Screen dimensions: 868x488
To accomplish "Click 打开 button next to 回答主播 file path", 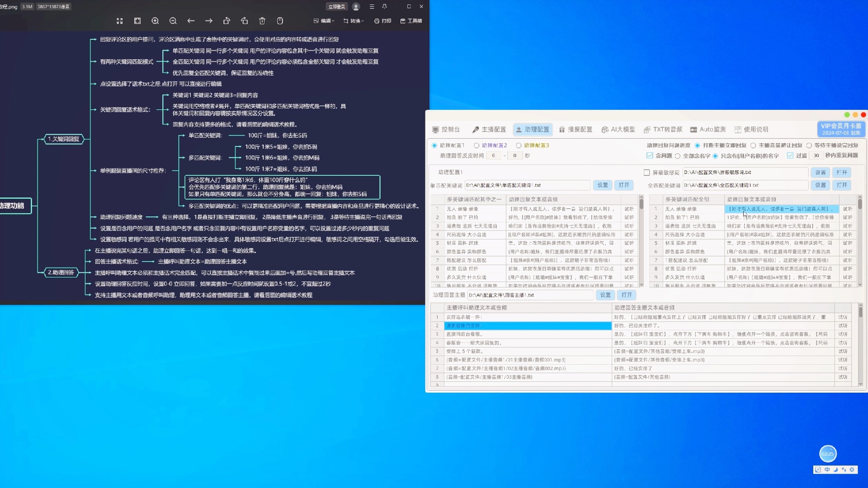I will (627, 295).
